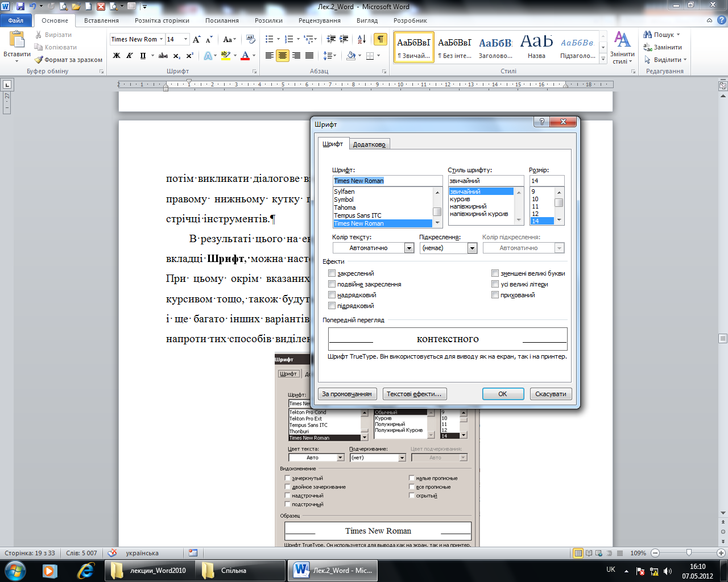
Task: Click the Bold (Ж) formatting icon
Action: [117, 56]
